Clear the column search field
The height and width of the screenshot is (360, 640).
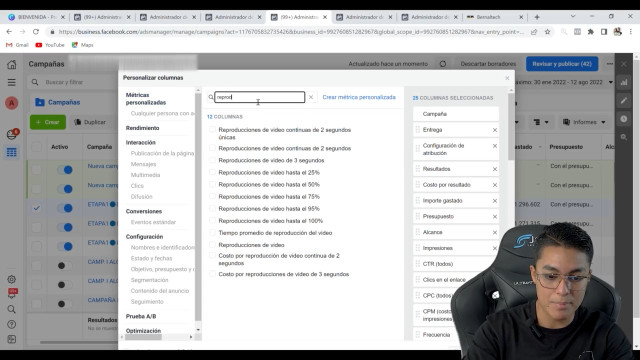pos(311,97)
